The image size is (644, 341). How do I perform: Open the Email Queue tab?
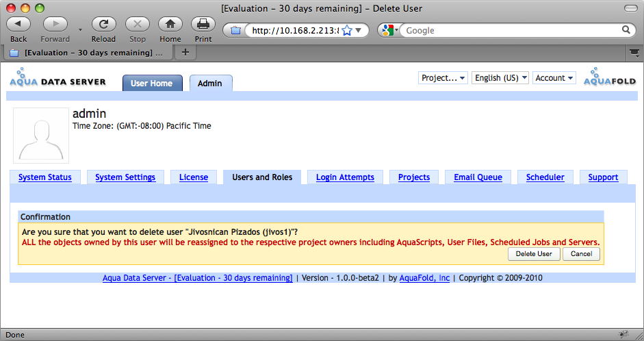coord(478,177)
